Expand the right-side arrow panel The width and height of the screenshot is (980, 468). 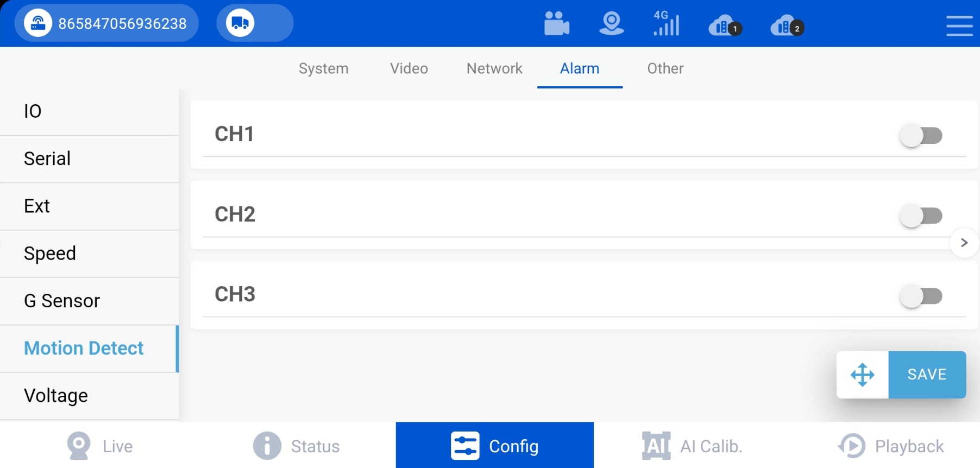(x=964, y=243)
